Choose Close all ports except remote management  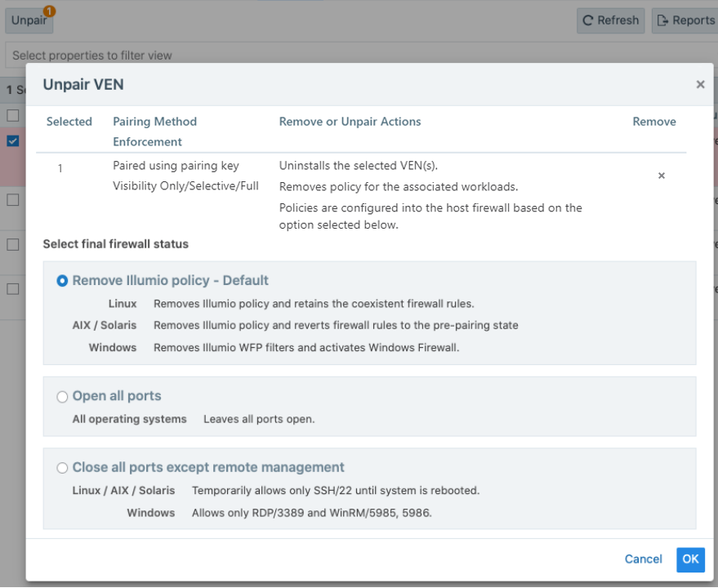(62, 468)
